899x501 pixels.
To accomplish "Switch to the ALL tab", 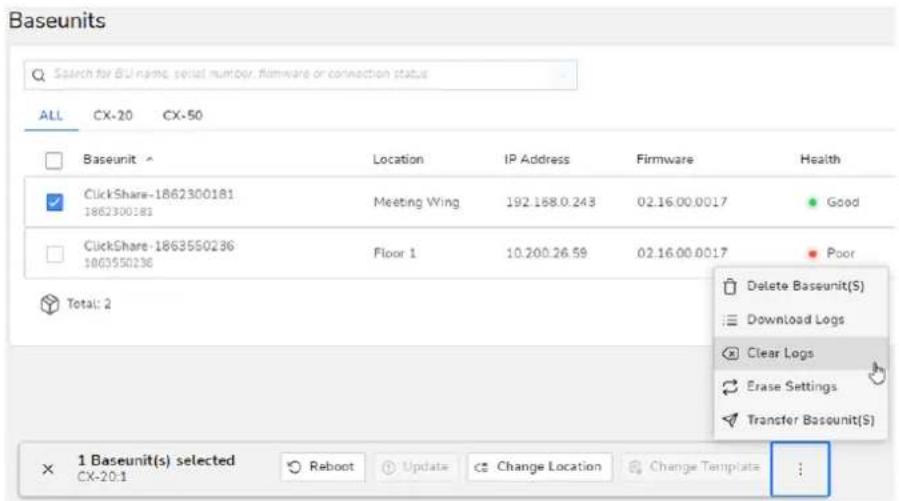I will pyautogui.click(x=51, y=116).
